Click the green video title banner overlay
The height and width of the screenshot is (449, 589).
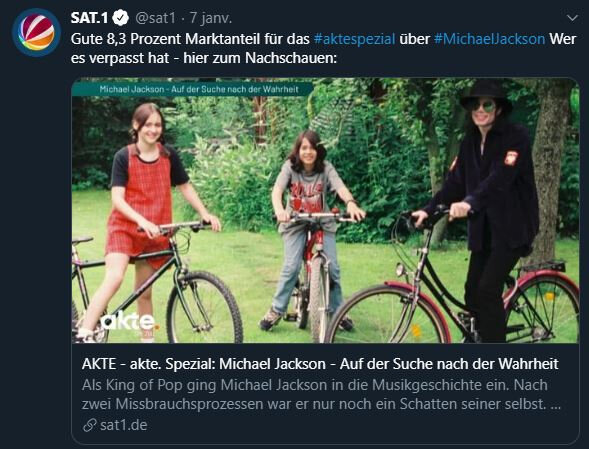point(192,89)
